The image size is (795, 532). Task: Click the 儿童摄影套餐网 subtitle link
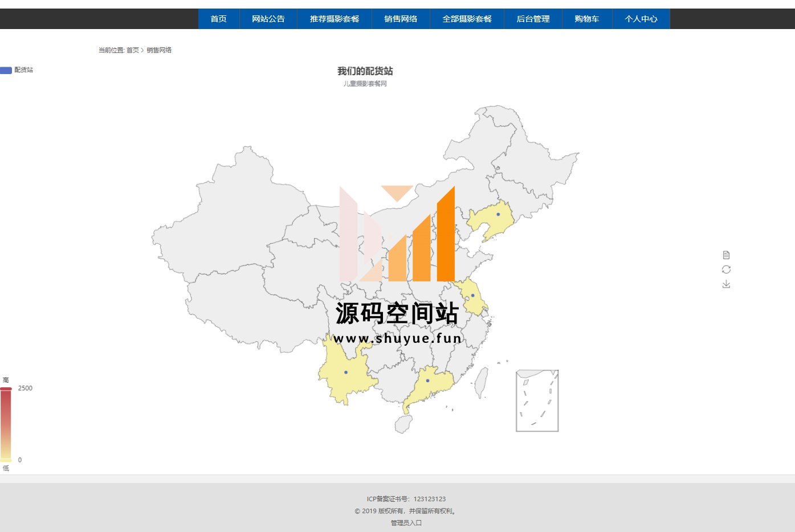click(x=365, y=84)
